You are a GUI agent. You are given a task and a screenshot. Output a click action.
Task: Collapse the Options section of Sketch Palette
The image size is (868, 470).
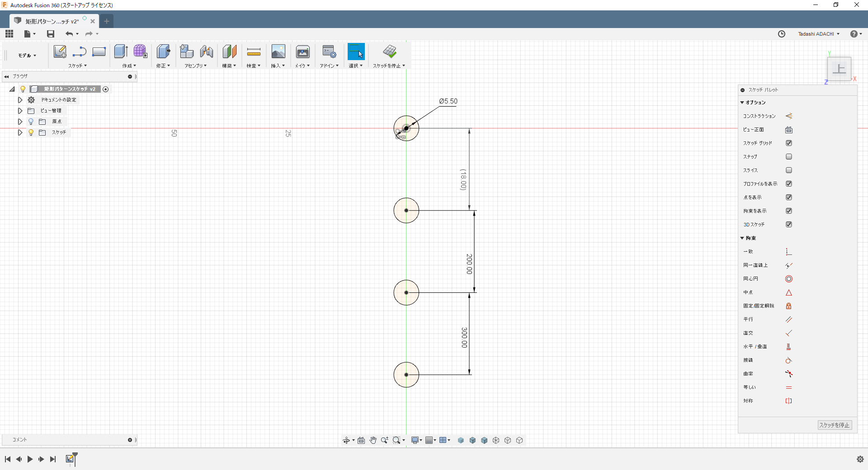pyautogui.click(x=742, y=103)
